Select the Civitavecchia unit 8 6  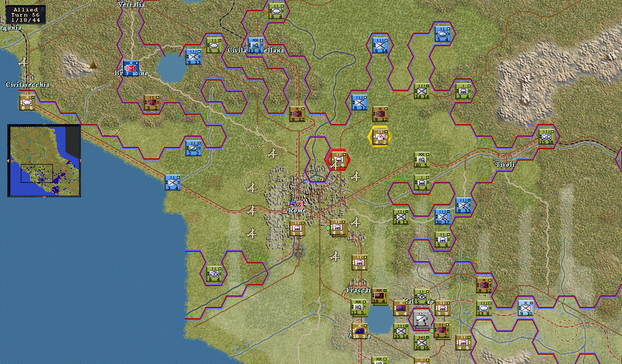point(27,102)
